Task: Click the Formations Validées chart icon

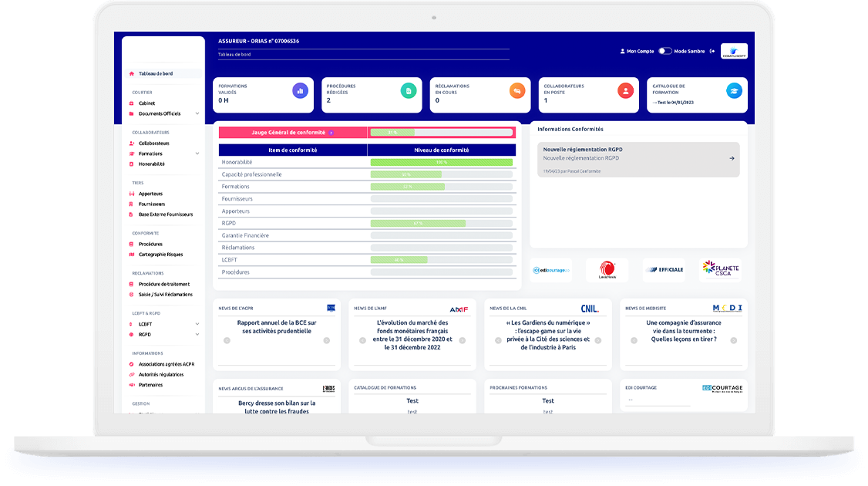Action: (300, 91)
